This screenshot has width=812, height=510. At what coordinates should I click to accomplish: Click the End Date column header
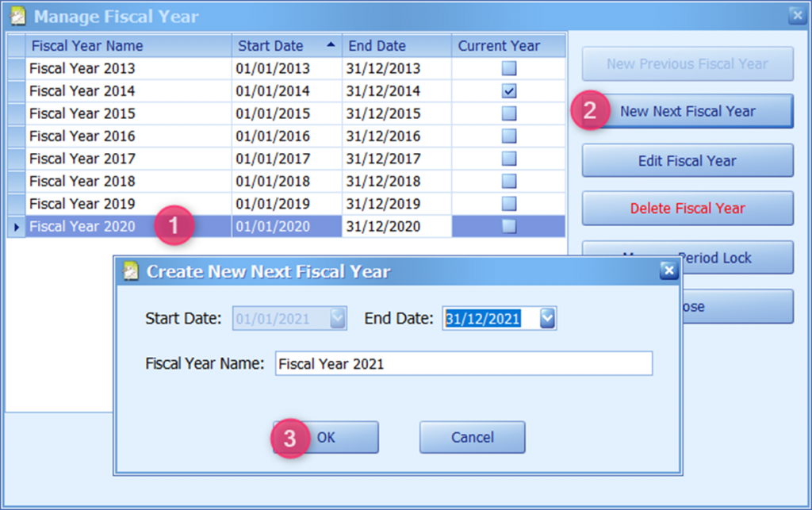[396, 46]
